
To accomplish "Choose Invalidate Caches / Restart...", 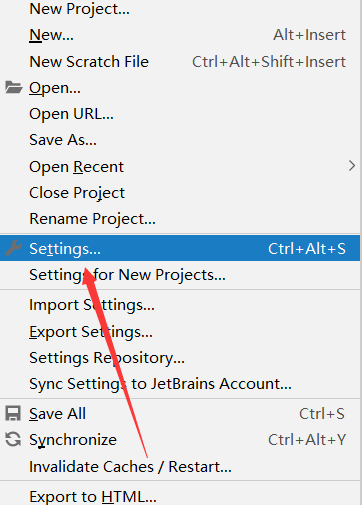I will coord(180,467).
